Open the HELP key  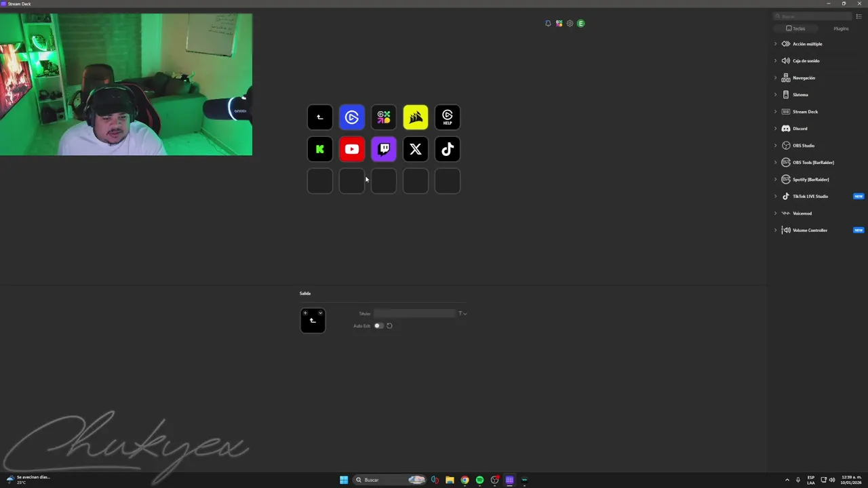pos(448,117)
